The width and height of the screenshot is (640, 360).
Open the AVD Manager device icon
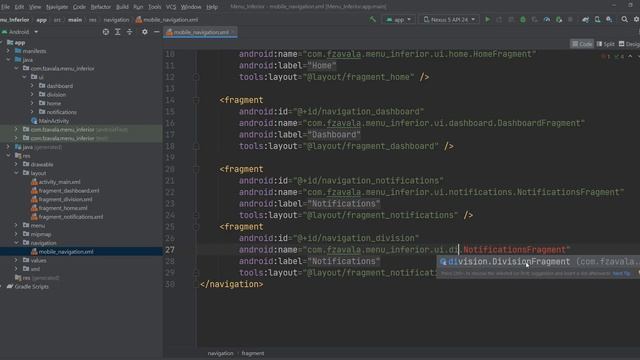point(597,20)
